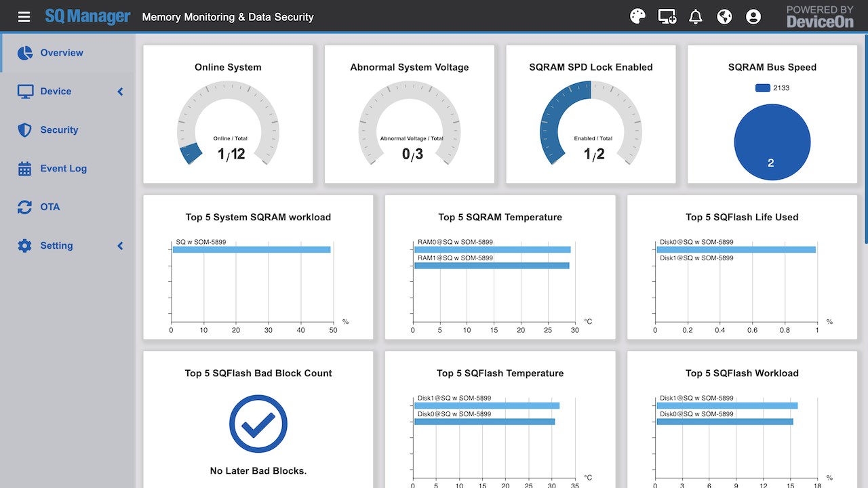Expand the Setting submenu chevron
868x488 pixels.
coord(120,246)
